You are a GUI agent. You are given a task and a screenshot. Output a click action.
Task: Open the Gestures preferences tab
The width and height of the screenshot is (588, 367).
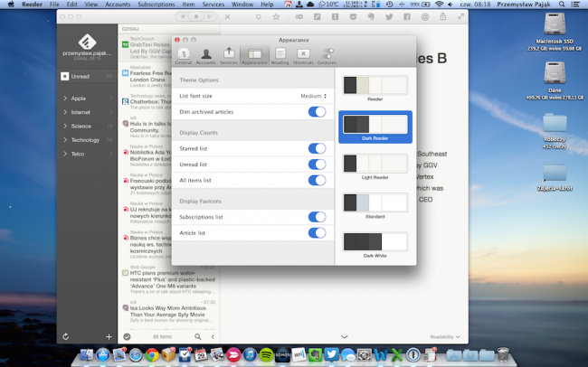point(327,56)
